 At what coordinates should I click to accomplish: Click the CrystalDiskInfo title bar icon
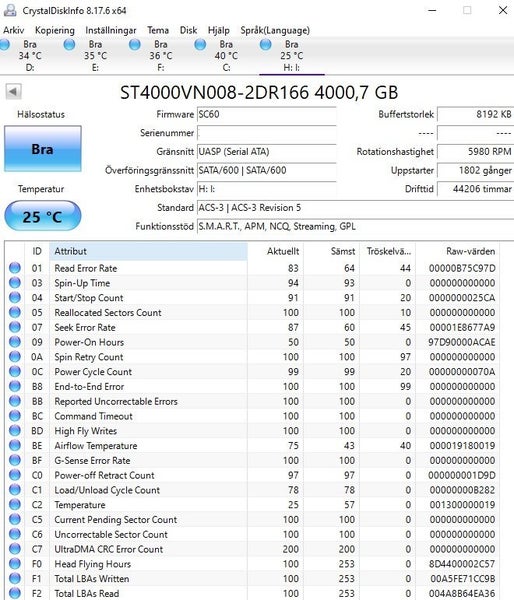[10, 10]
